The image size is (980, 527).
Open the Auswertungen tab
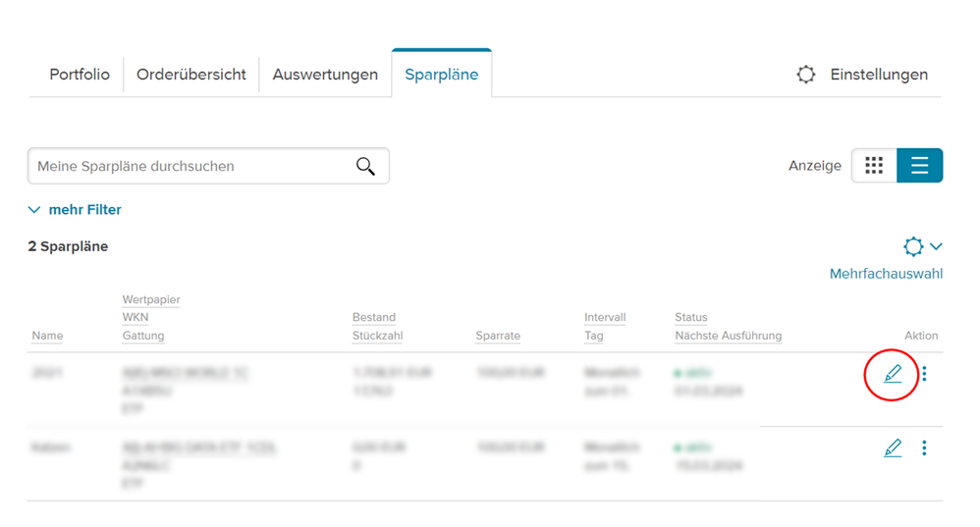click(325, 75)
